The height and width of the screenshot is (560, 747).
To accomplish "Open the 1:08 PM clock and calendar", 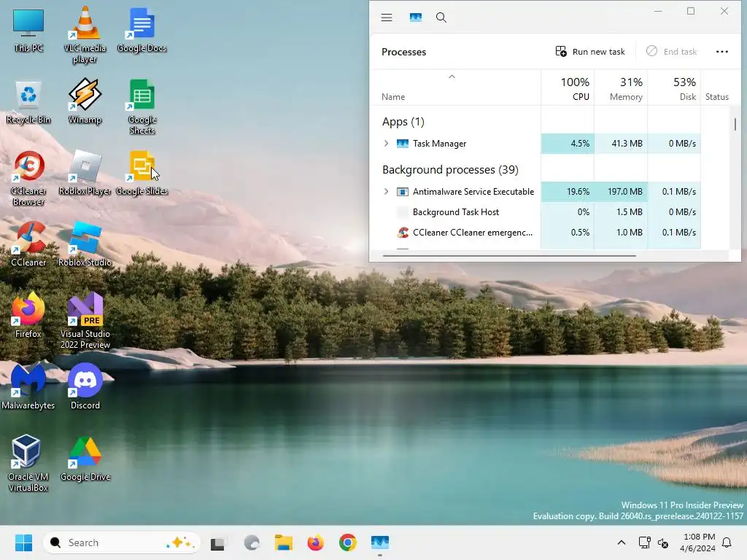I will coord(697,542).
